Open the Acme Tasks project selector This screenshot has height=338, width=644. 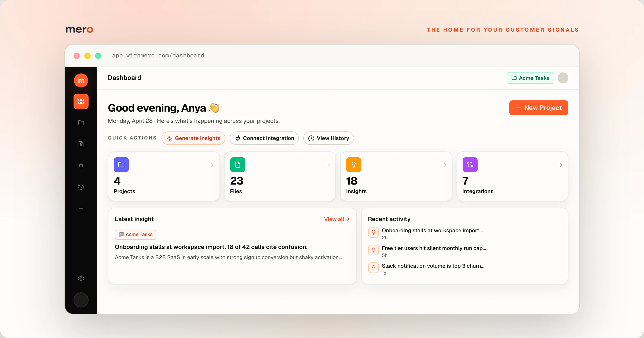pos(530,78)
